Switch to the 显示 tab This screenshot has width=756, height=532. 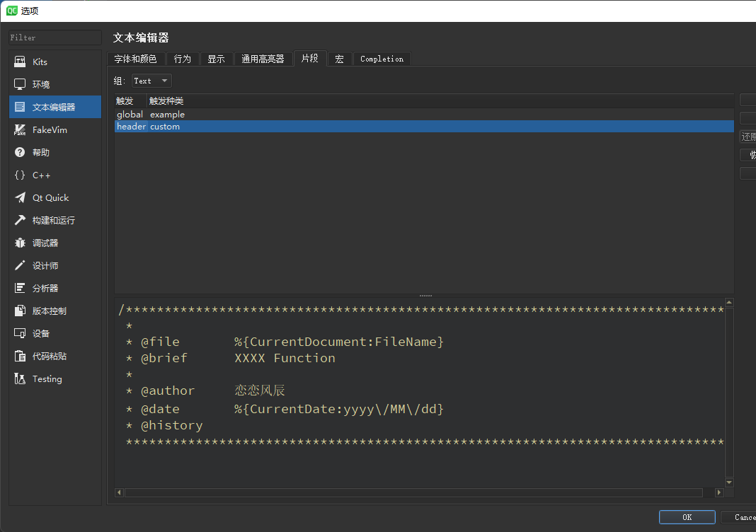pos(216,59)
